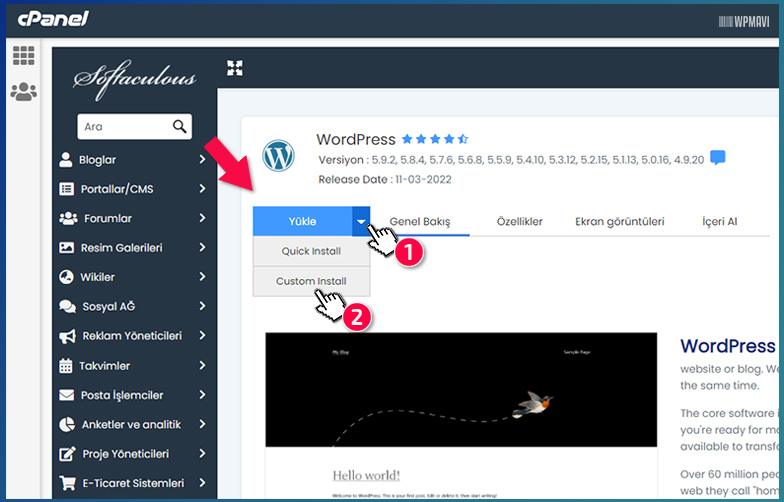Click the cPanel logo
This screenshot has height=502, width=784.
53,19
